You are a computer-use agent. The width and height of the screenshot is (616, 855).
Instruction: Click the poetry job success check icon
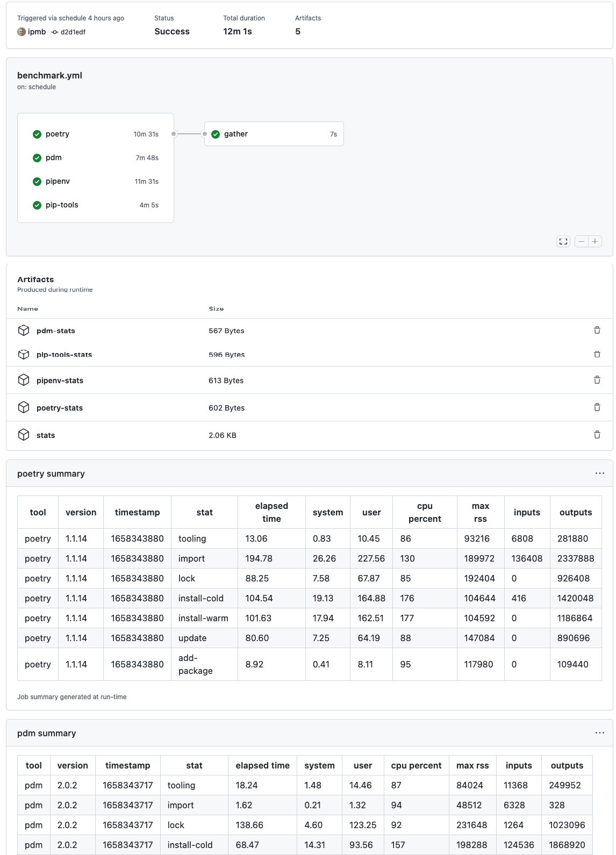pos(37,134)
